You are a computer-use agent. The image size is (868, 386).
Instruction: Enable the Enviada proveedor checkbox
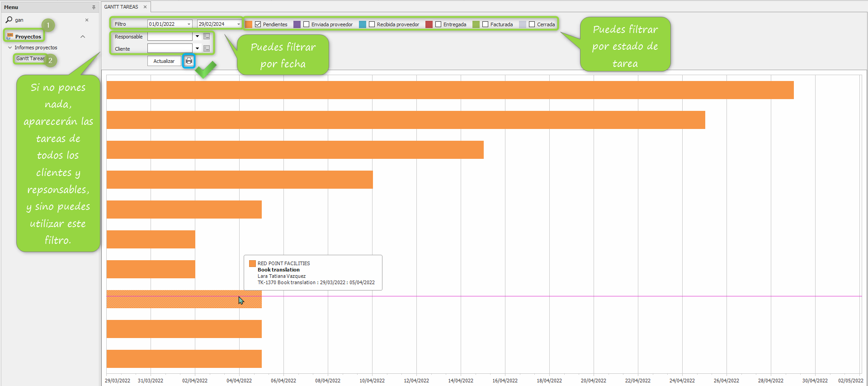tap(307, 24)
